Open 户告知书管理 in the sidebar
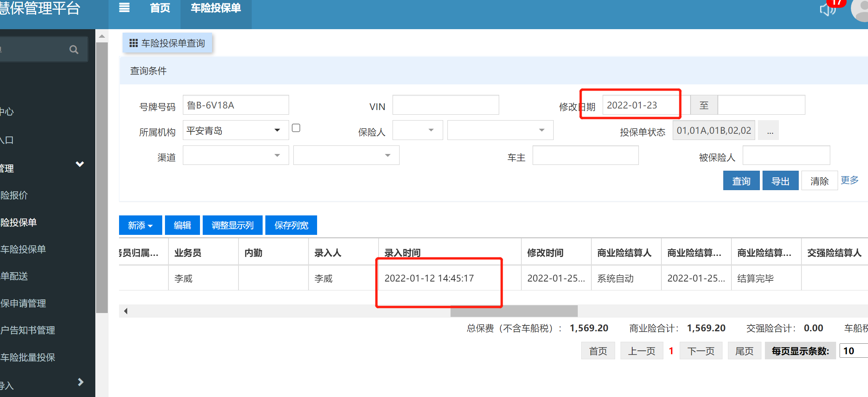The width and height of the screenshot is (868, 397). (x=28, y=330)
